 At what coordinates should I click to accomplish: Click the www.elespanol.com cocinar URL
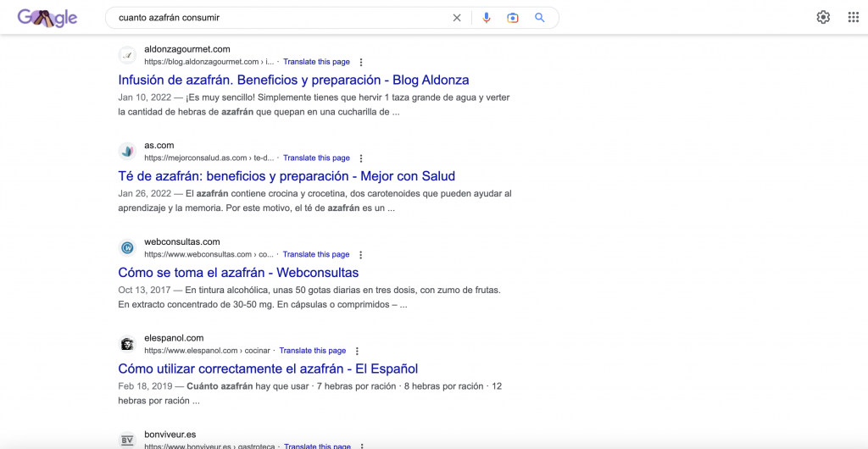207,351
